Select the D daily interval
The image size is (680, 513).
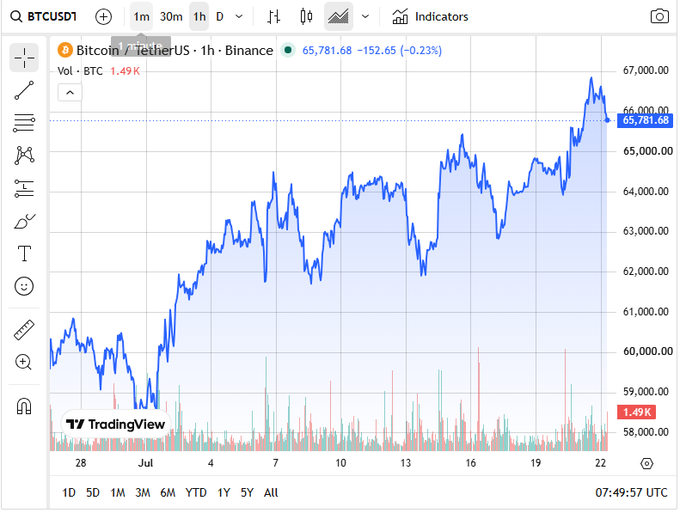(220, 17)
